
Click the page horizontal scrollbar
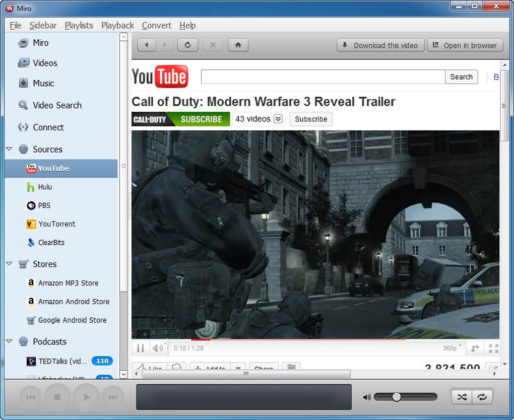click(246, 374)
